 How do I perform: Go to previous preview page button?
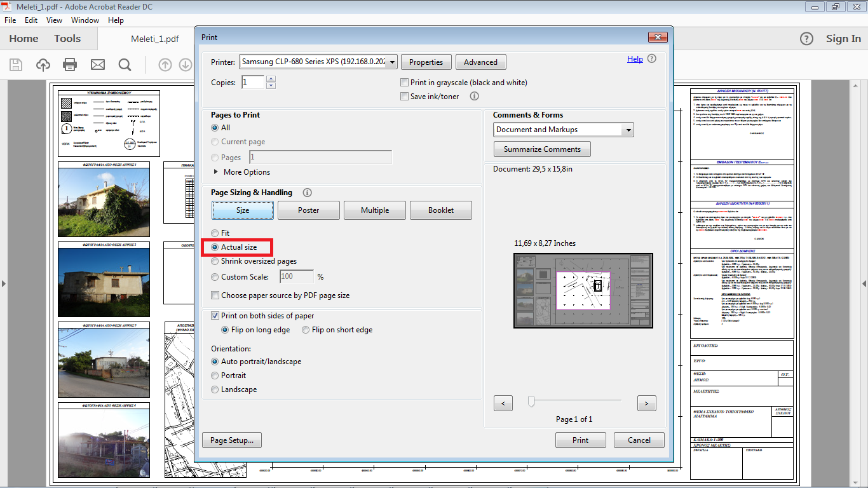(x=503, y=403)
